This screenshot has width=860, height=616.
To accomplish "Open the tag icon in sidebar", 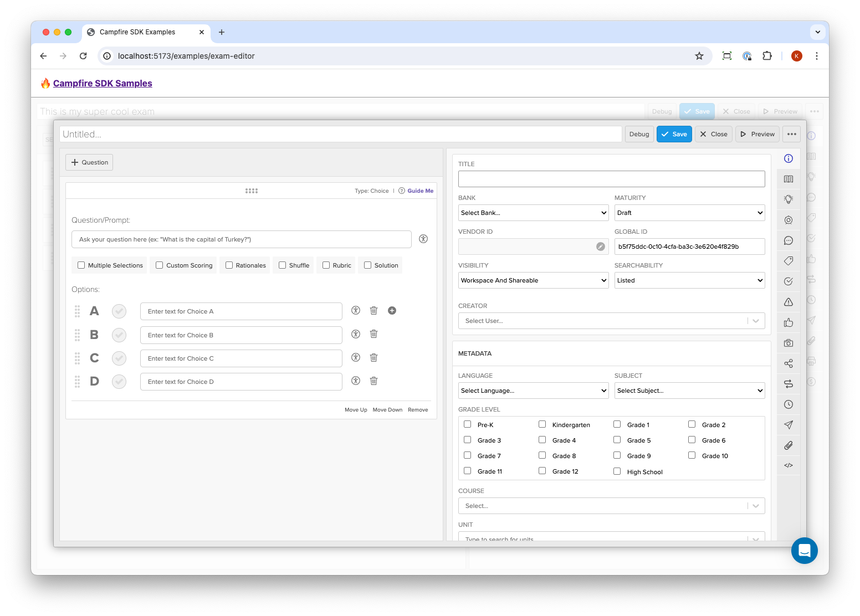I will coord(789,261).
